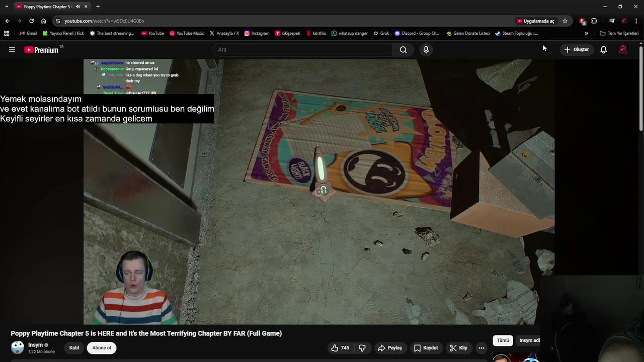Open the YouTube guide hamburger menu
The image size is (644, 362).
point(12,50)
